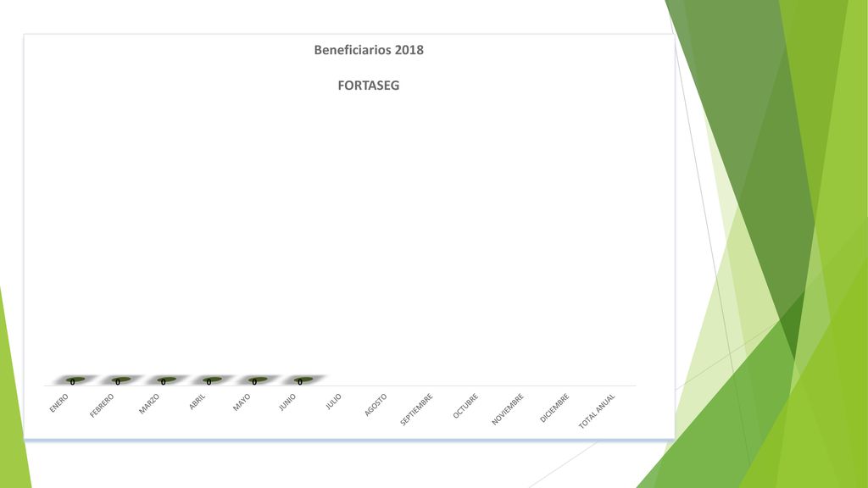Select the chart title Beneficiarios 2018
The image size is (868, 488).
coord(369,50)
